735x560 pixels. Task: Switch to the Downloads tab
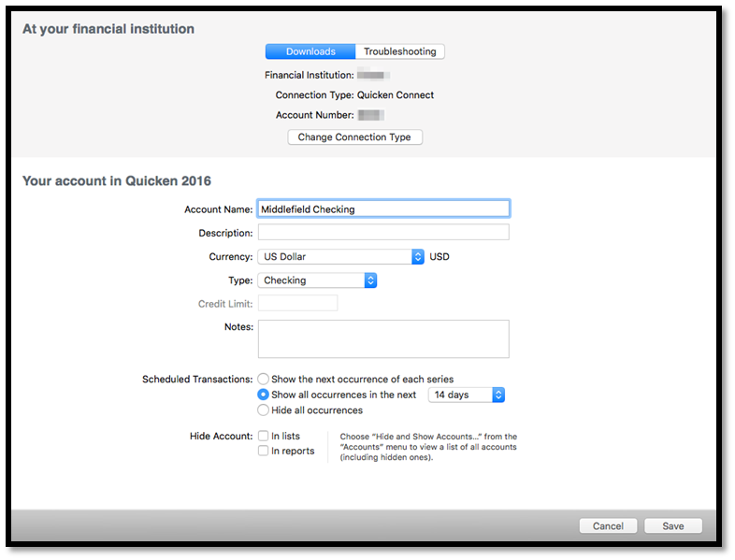tap(310, 51)
